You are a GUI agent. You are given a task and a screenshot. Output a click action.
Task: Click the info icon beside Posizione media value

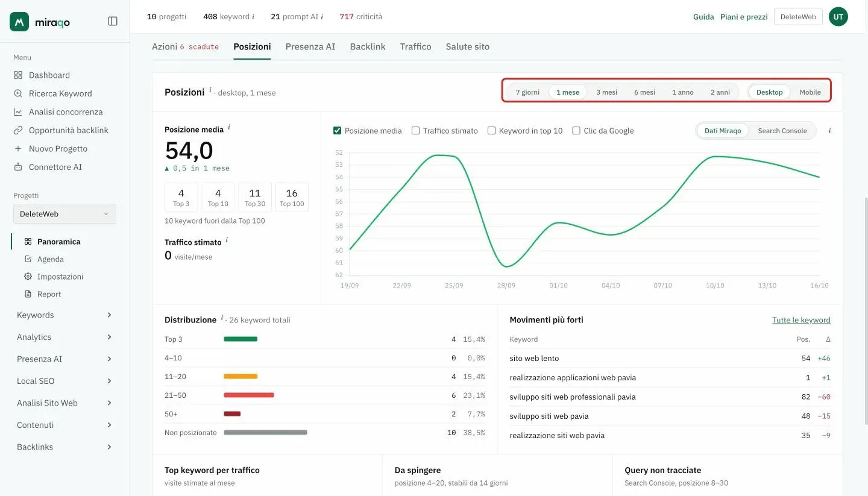[x=229, y=128]
